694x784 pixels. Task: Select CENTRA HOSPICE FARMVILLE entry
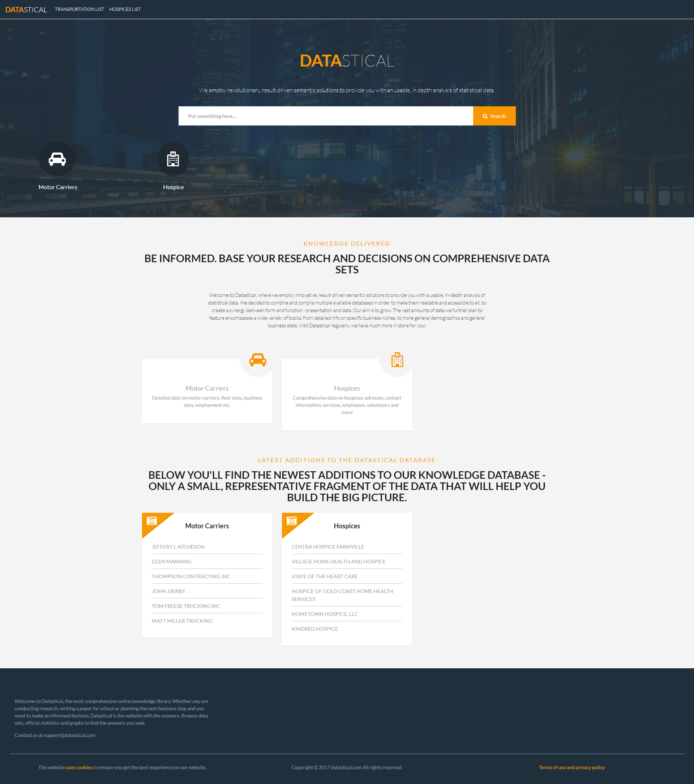pyautogui.click(x=327, y=546)
